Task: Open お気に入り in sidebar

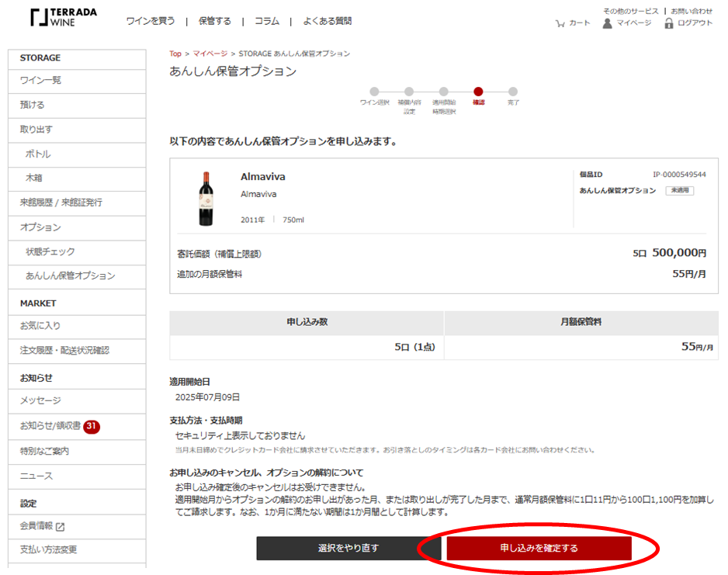Action: coord(77,326)
